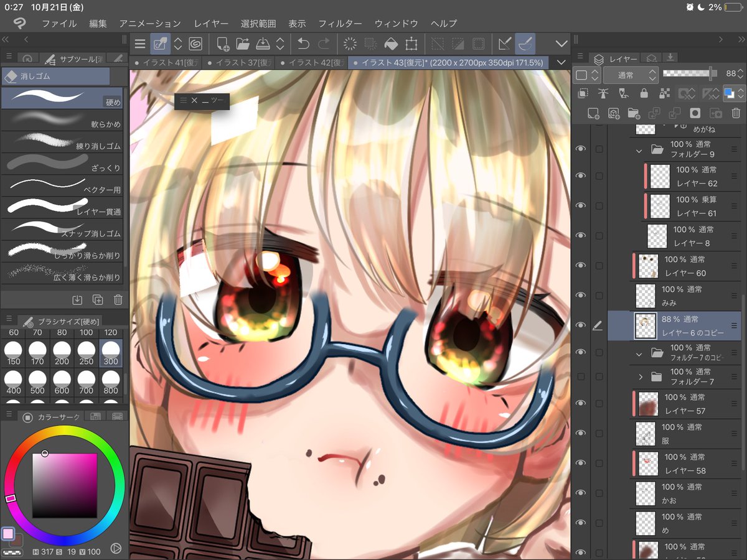Select the レイヤー貫通 eraser sub tool
Viewport: 747px width, 560px height.
(x=62, y=208)
